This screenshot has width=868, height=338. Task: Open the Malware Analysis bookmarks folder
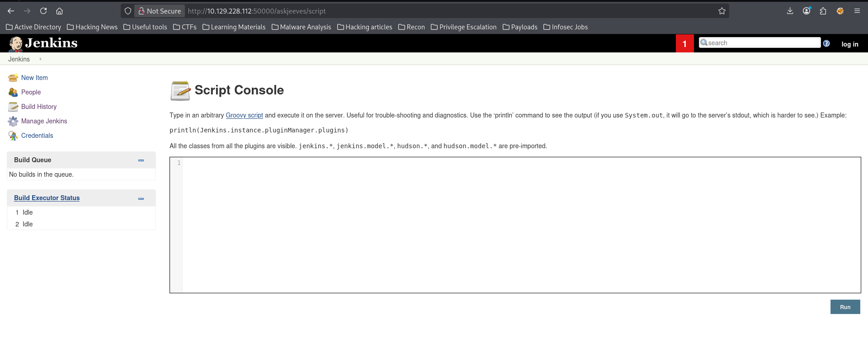[x=302, y=27]
